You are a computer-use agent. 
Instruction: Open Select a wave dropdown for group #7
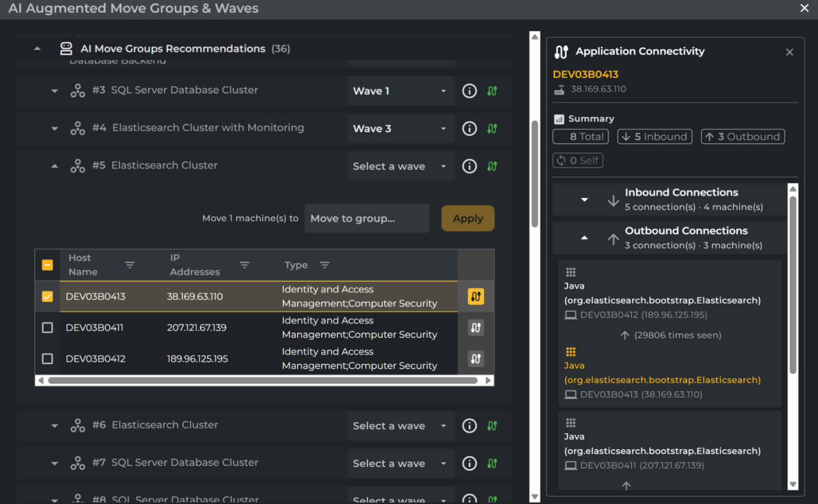click(400, 464)
